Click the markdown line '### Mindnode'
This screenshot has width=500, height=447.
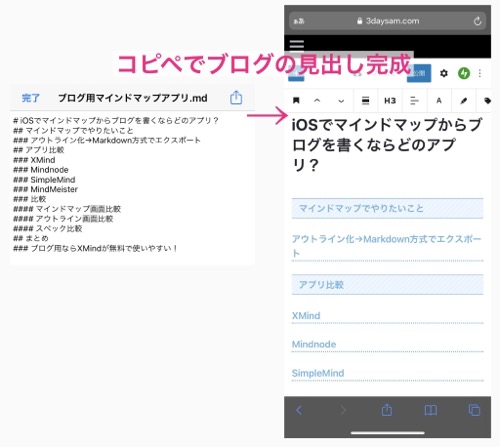click(x=41, y=170)
